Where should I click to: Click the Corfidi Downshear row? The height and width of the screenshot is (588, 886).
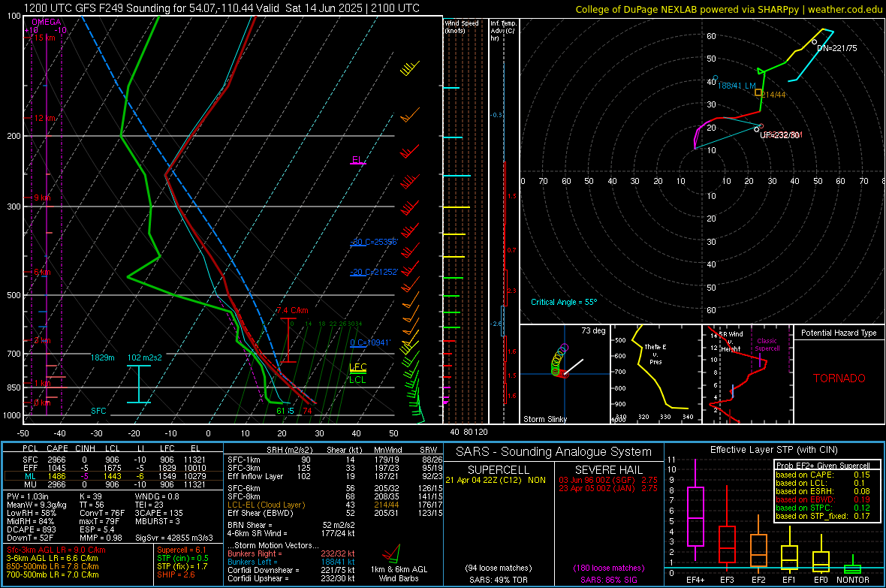(x=291, y=570)
